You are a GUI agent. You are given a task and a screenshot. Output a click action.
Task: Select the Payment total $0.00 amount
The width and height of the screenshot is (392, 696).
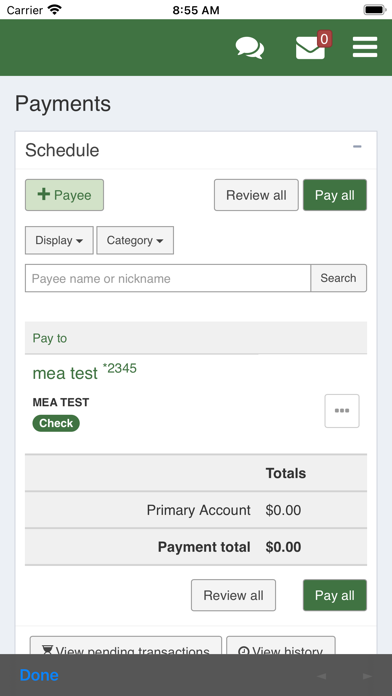(283, 547)
